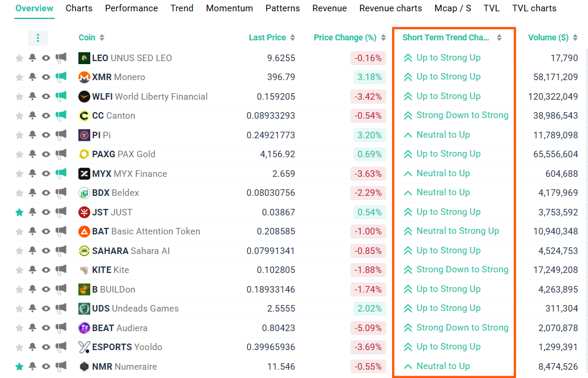Click Kite's Strong Down to Strong trend cell
588x378 pixels.
(x=462, y=269)
